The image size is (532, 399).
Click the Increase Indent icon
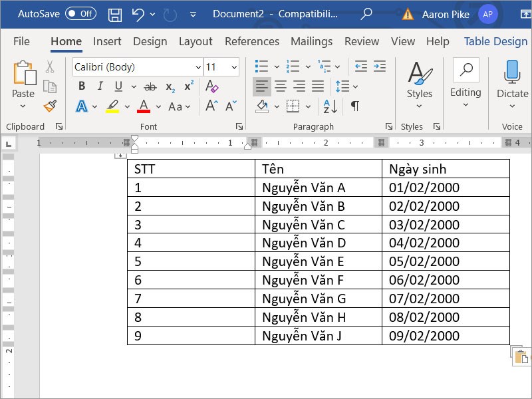[x=380, y=66]
